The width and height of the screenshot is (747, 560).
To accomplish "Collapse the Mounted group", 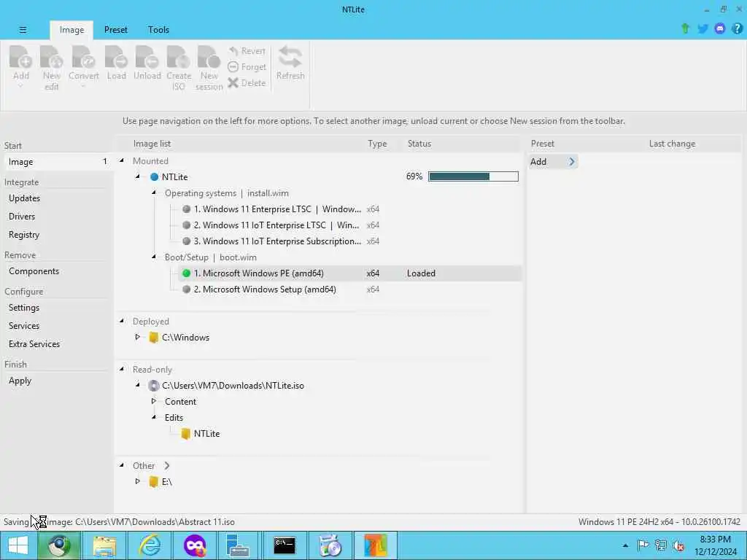I will click(122, 160).
